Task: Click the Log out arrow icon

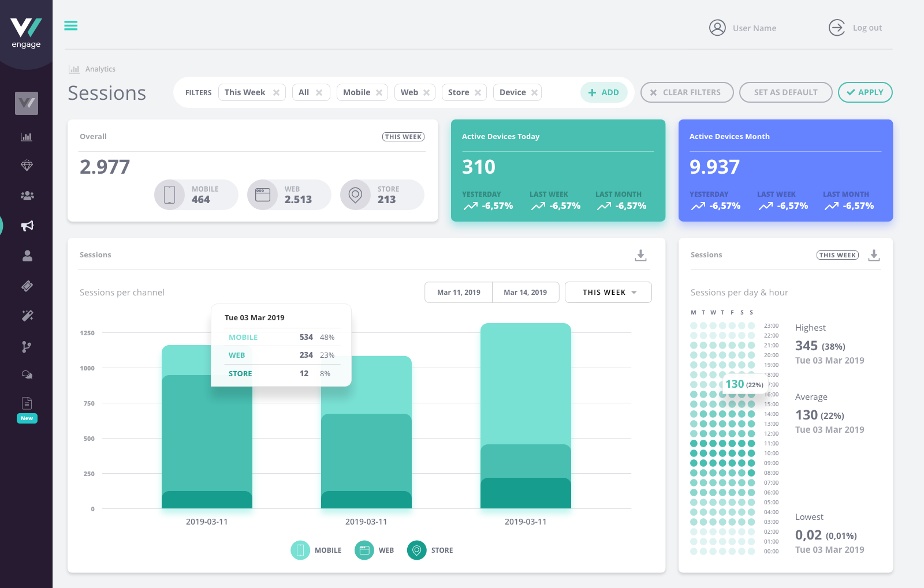Action: [837, 28]
